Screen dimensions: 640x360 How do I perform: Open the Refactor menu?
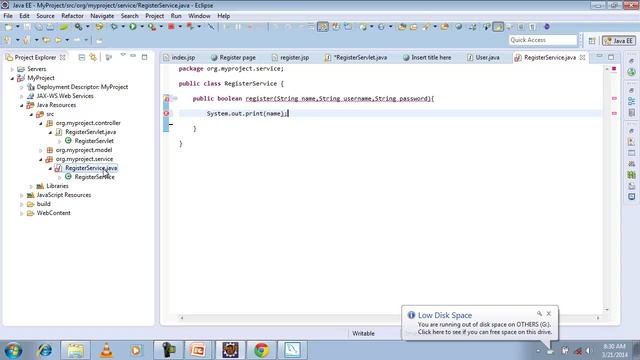tap(72, 16)
